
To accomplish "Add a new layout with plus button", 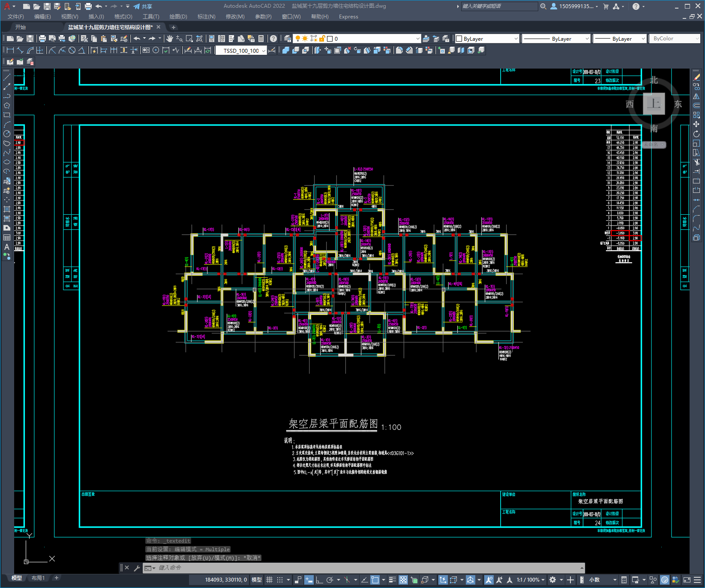I will 56,578.
